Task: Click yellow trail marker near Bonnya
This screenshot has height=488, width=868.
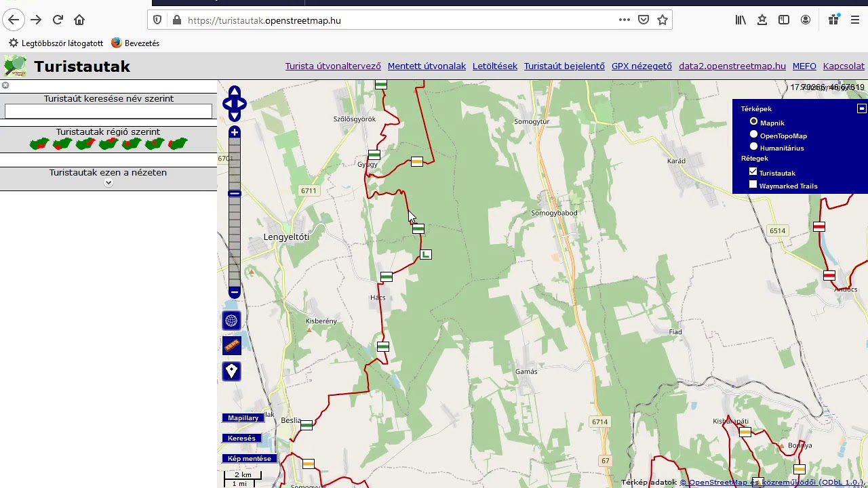Action: coord(799,469)
